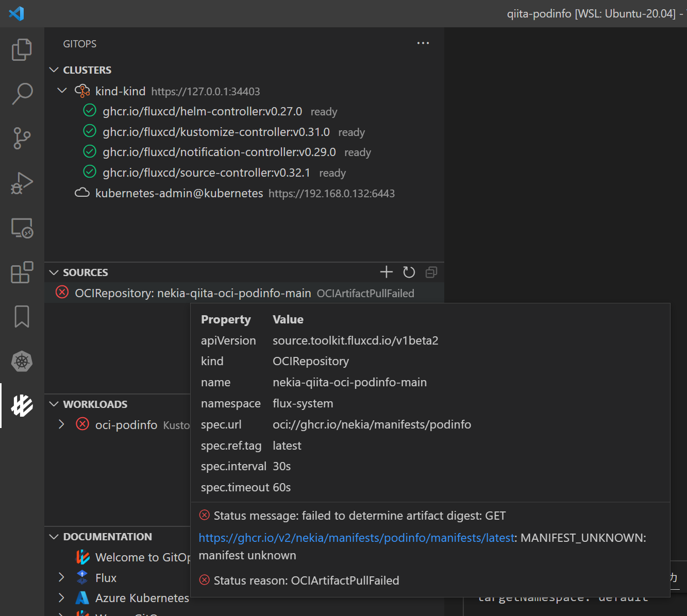This screenshot has height=616, width=687.
Task: Open the ghcr.io podinfo manifests link
Action: pyautogui.click(x=357, y=538)
